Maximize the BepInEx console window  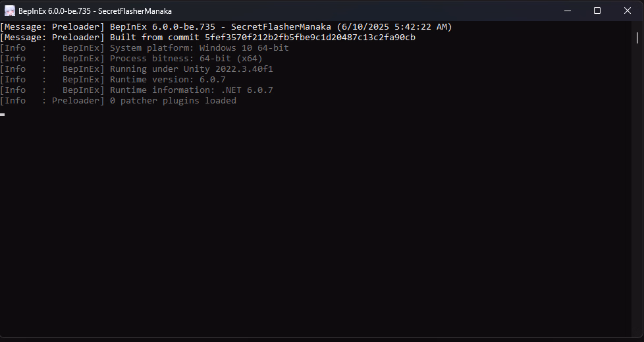(x=597, y=11)
